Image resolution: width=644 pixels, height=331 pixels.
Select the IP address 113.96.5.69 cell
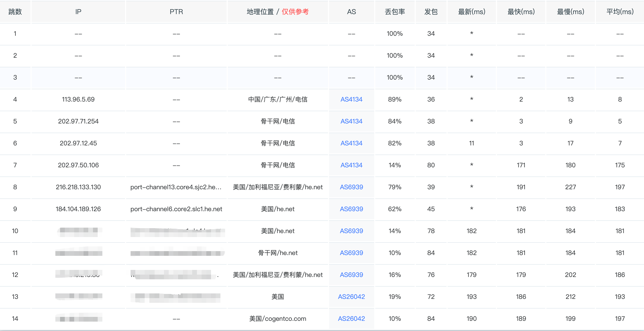tap(78, 99)
